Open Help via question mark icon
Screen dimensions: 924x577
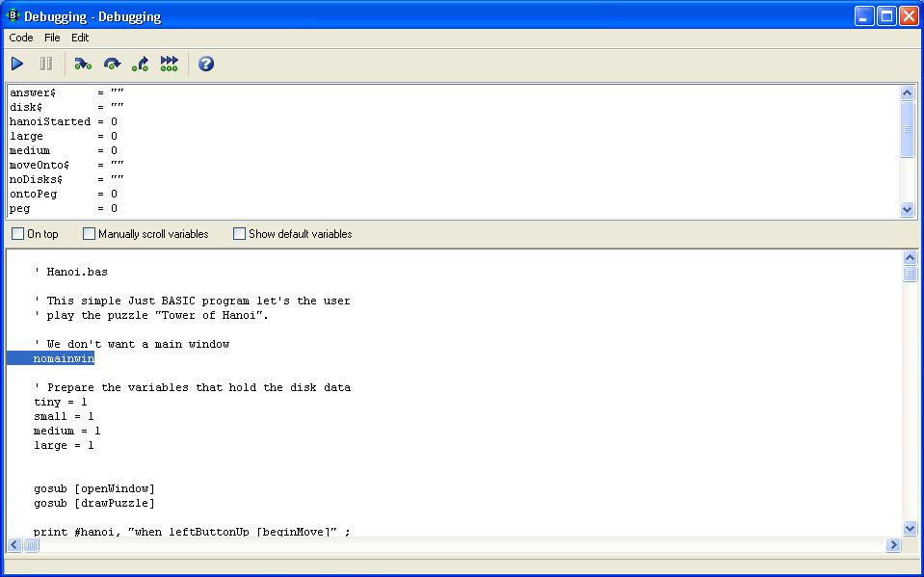click(205, 64)
